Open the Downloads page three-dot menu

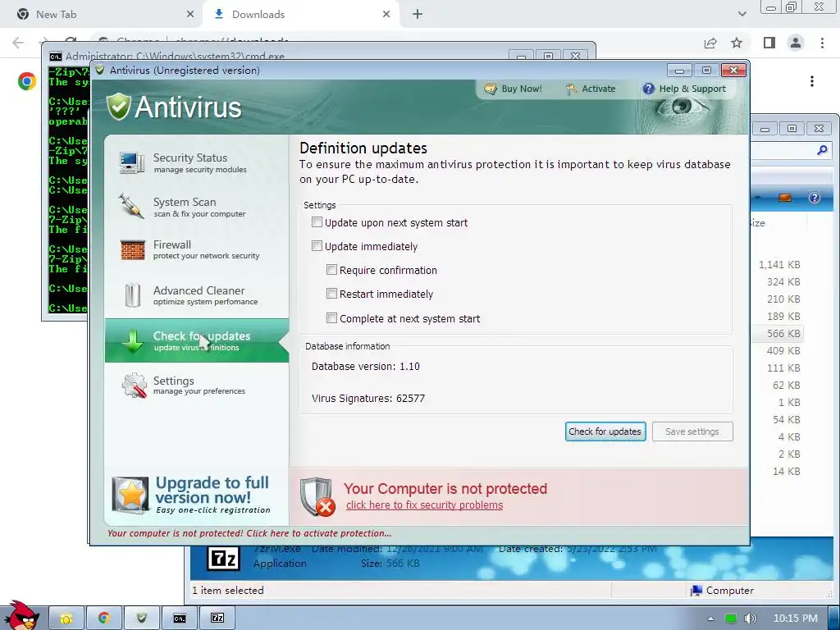click(x=812, y=81)
